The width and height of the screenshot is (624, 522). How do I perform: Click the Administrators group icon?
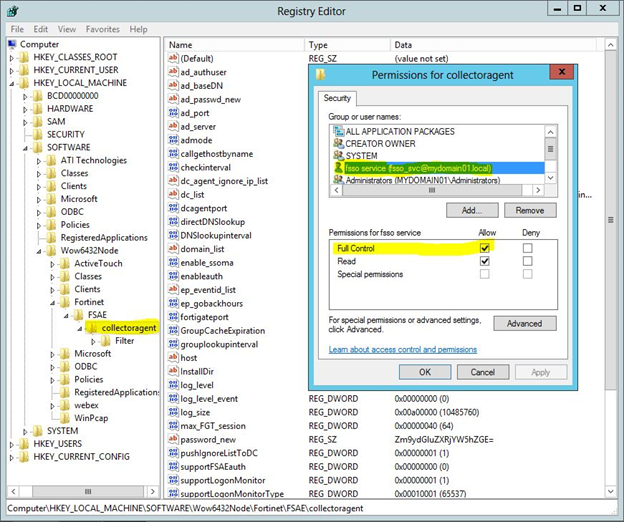(x=338, y=180)
